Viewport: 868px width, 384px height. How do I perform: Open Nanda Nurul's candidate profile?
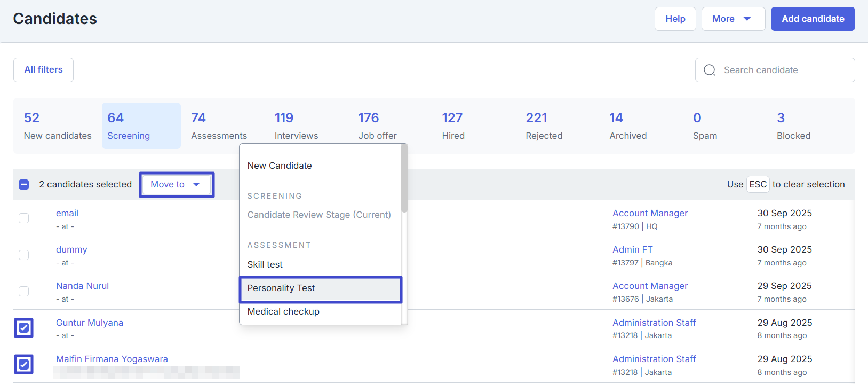(x=82, y=286)
